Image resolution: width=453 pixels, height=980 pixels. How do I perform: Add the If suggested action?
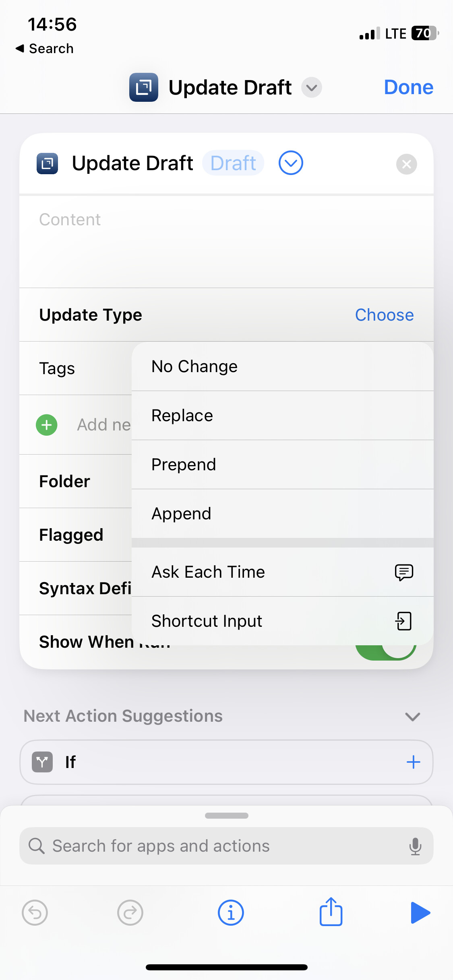point(413,762)
